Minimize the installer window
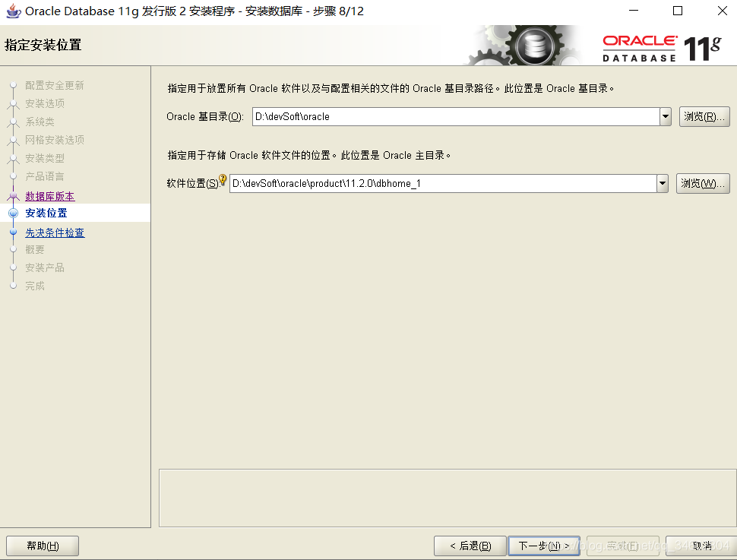Viewport: 737px width, 560px height. pos(634,11)
